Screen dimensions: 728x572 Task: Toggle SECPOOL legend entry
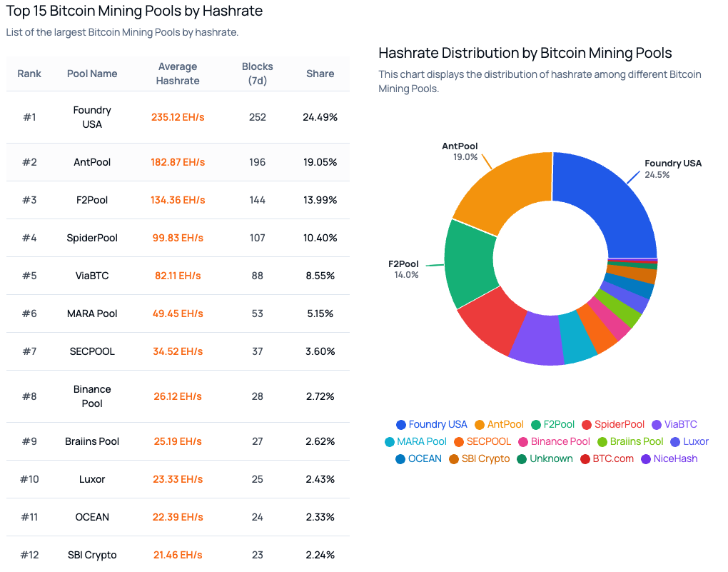[482, 442]
